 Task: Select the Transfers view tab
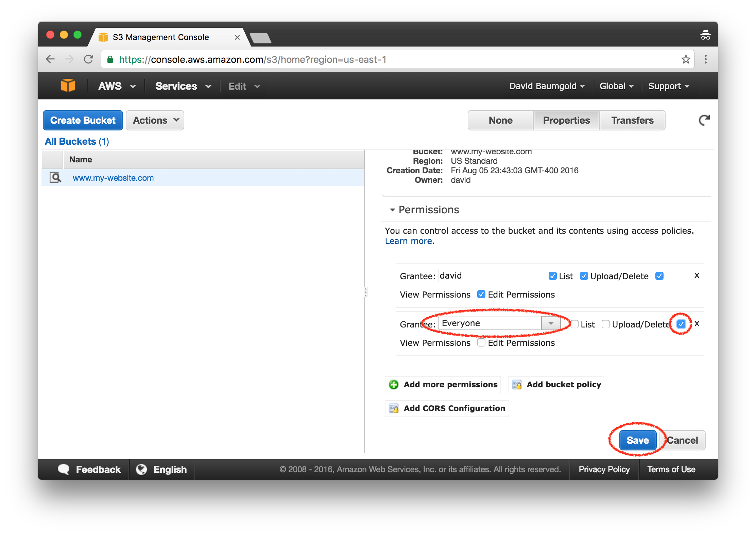coord(632,120)
